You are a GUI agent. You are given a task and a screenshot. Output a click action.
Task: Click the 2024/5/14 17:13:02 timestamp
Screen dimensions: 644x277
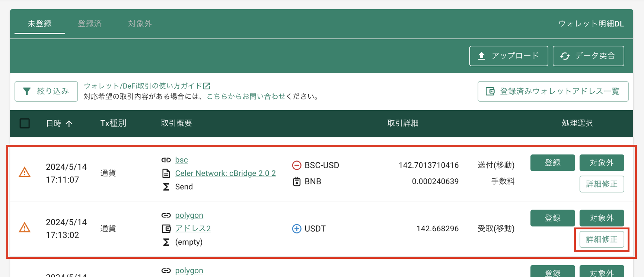[x=66, y=229]
